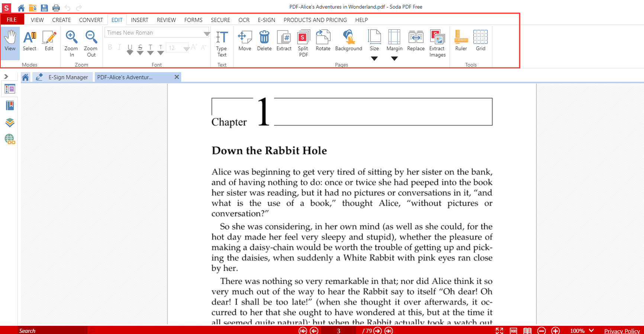Switch to View mode hand tool

(10, 41)
